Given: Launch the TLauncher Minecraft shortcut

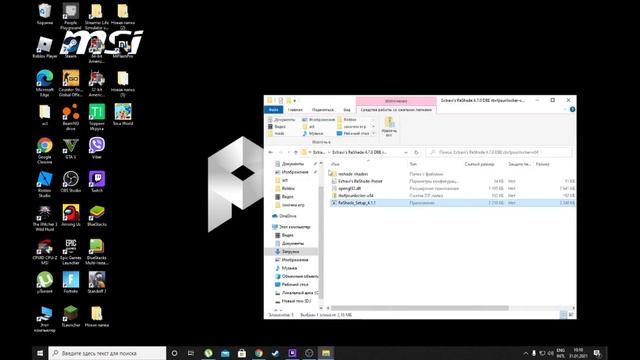Looking at the screenshot, I should (x=71, y=316).
